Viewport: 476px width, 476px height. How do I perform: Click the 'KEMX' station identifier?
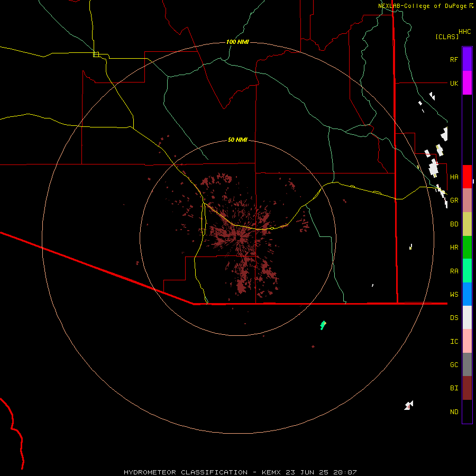click(x=271, y=472)
